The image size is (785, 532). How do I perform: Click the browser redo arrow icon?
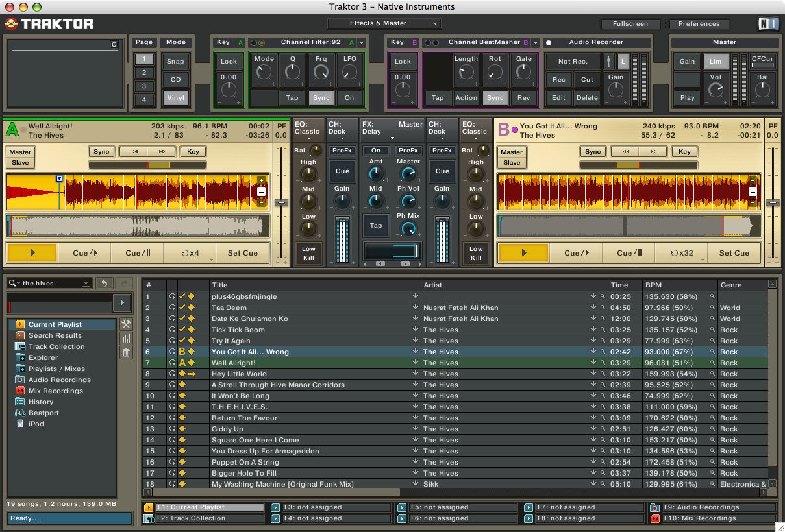(124, 284)
